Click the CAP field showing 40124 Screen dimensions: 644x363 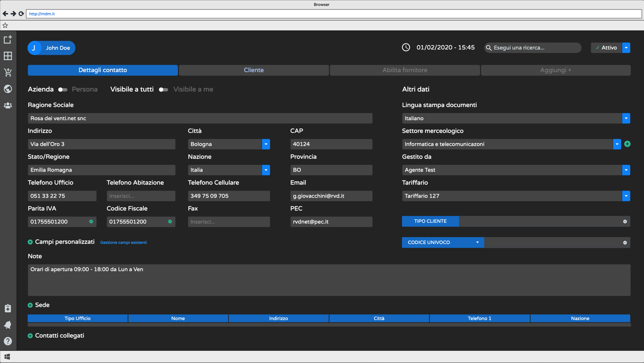point(331,144)
